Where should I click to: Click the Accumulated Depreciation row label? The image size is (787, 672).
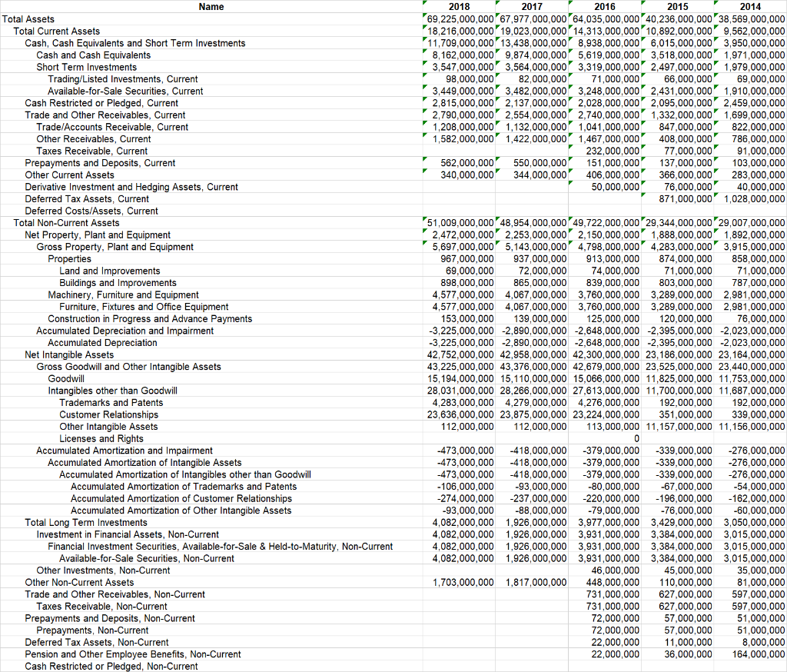tap(102, 342)
